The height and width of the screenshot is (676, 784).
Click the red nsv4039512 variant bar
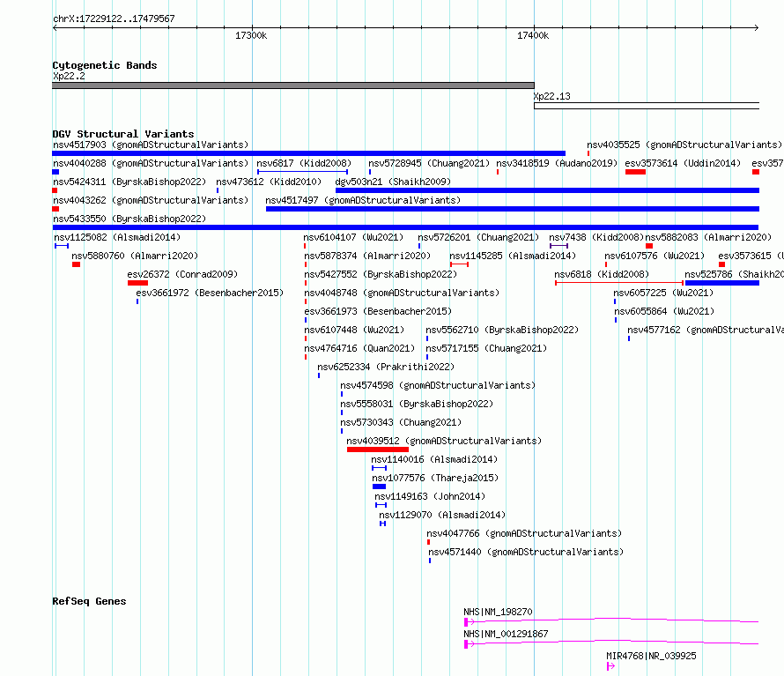(378, 449)
